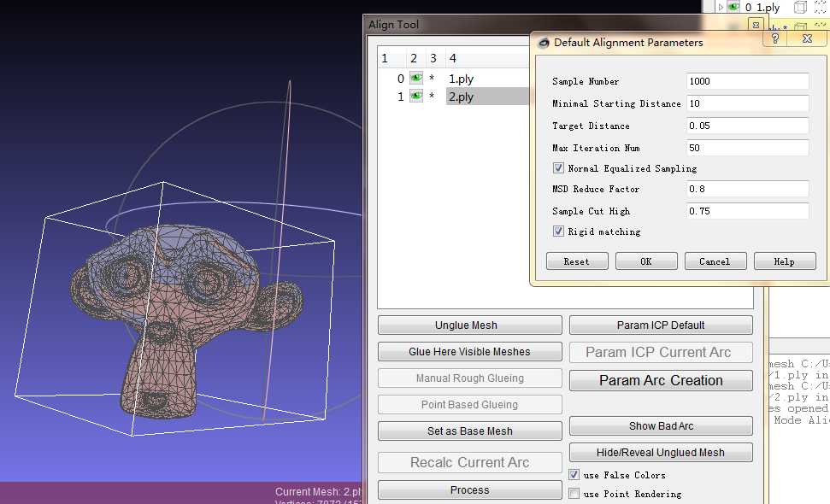This screenshot has width=830, height=504.
Task: Click column header 2 in mesh list
Action: [x=415, y=58]
